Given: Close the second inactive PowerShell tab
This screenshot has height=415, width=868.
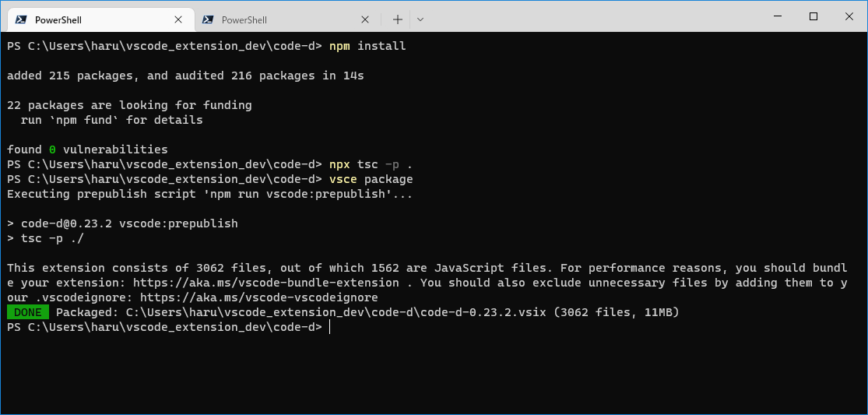Looking at the screenshot, I should click(x=365, y=19).
